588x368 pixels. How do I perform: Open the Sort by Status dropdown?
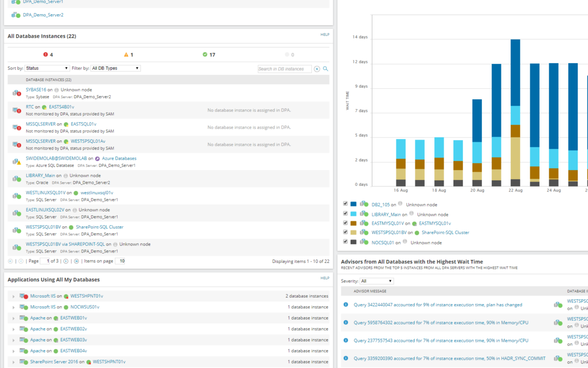[x=47, y=68]
